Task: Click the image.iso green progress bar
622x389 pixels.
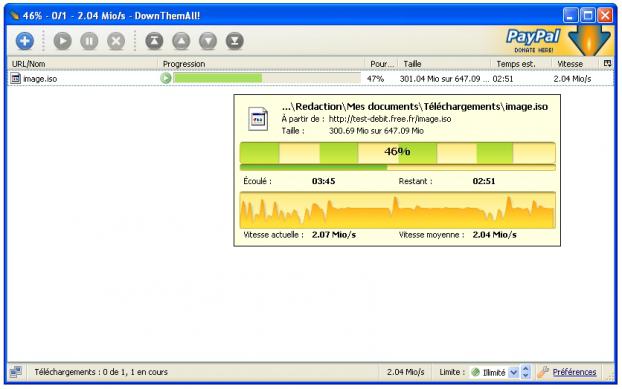Action: [267, 78]
